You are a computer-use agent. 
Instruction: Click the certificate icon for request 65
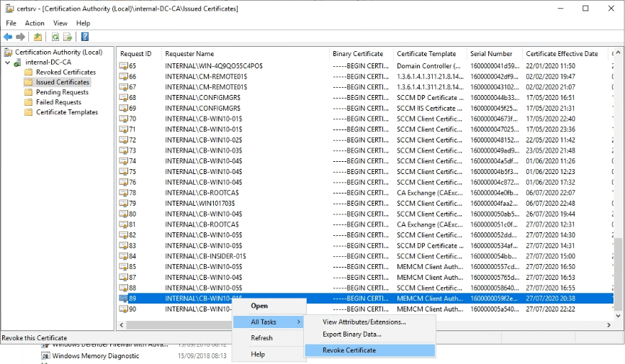click(123, 66)
